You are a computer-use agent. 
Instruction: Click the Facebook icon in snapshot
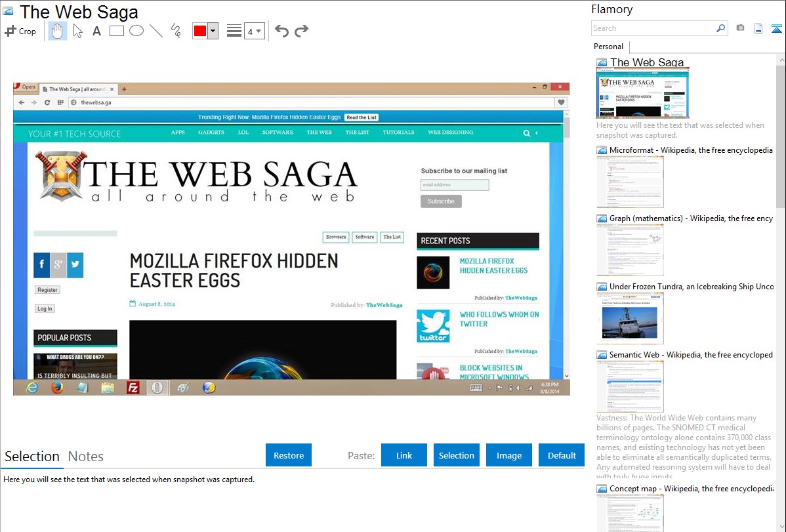(41, 265)
